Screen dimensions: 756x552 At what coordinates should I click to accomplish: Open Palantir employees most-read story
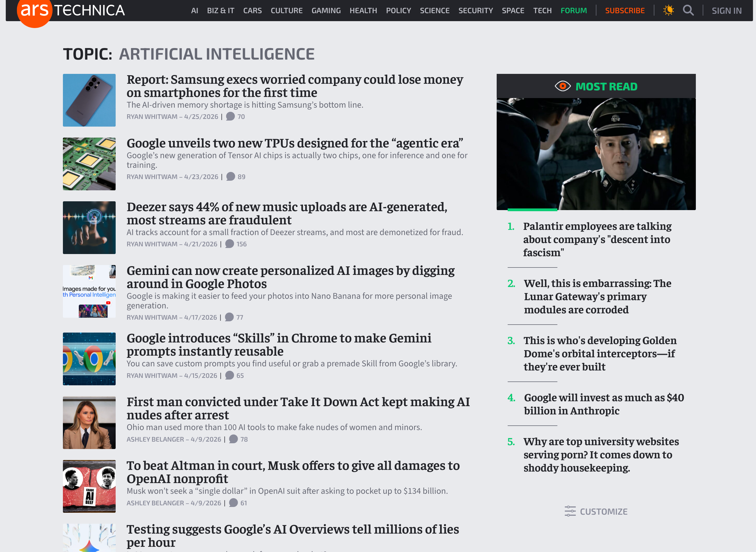click(x=597, y=239)
